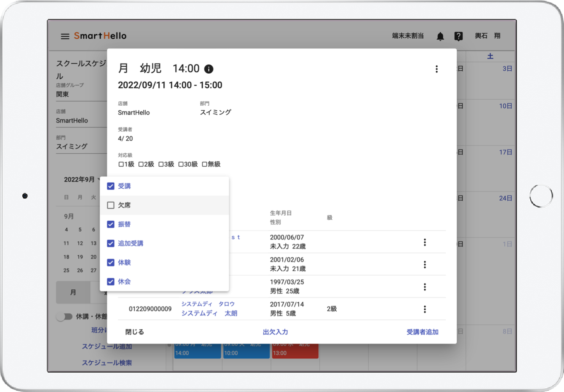Select day 18 in the mini calendar

coord(67,257)
